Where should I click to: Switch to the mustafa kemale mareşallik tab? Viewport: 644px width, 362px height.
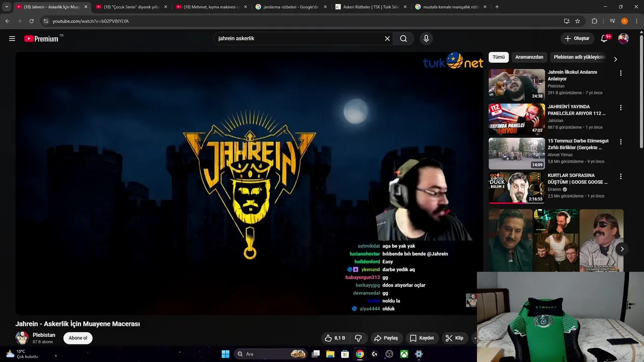(x=451, y=7)
